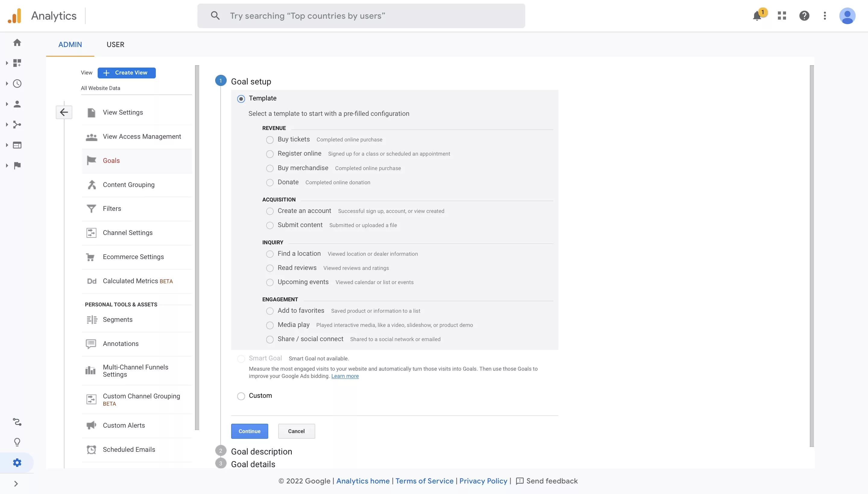Select the Buy tickets radio button

coord(269,140)
